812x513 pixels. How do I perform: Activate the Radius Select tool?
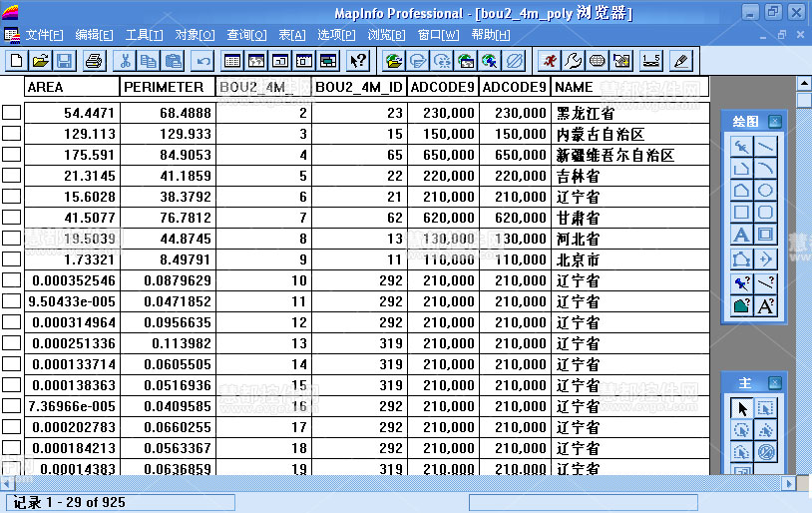(x=741, y=430)
